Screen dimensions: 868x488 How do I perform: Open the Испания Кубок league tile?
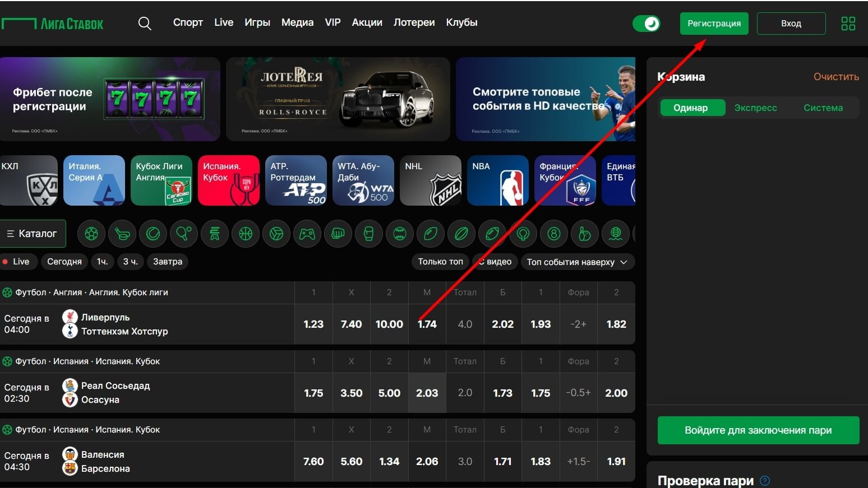point(229,180)
